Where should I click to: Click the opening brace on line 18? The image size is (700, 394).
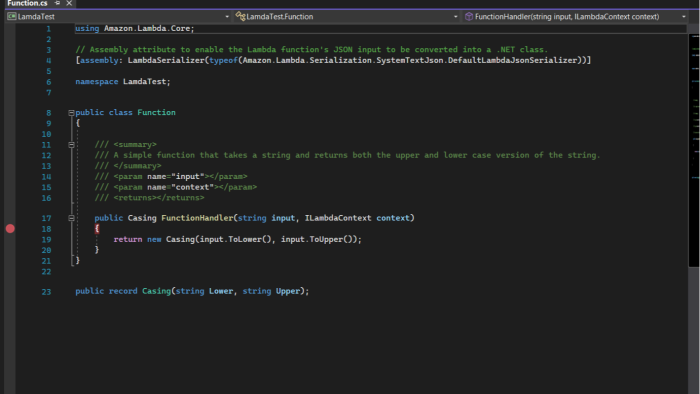click(x=97, y=229)
